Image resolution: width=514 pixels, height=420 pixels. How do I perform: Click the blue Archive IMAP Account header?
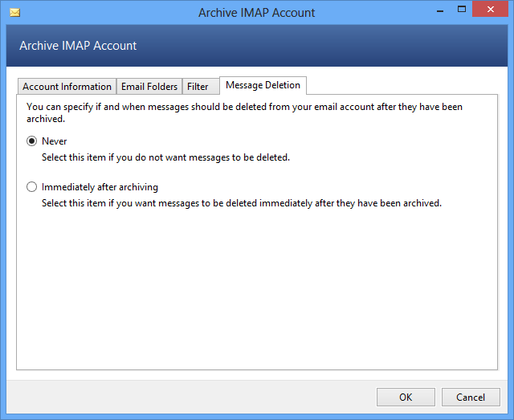(78, 46)
